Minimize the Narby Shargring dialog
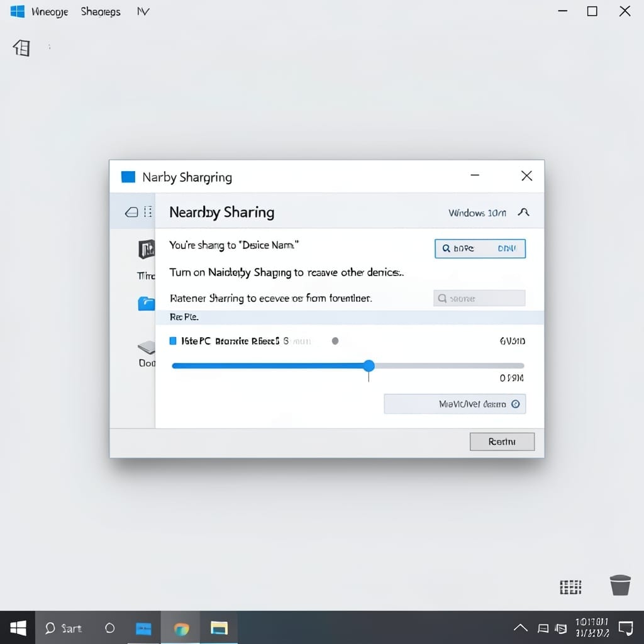Image resolution: width=644 pixels, height=644 pixels. click(475, 175)
